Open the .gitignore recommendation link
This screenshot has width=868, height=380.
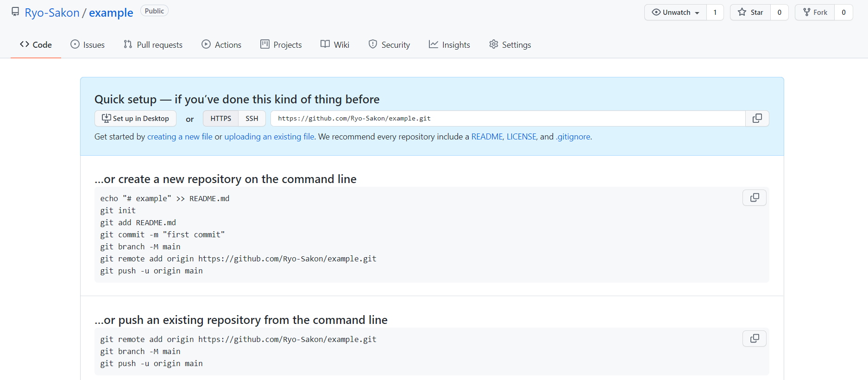[573, 137]
